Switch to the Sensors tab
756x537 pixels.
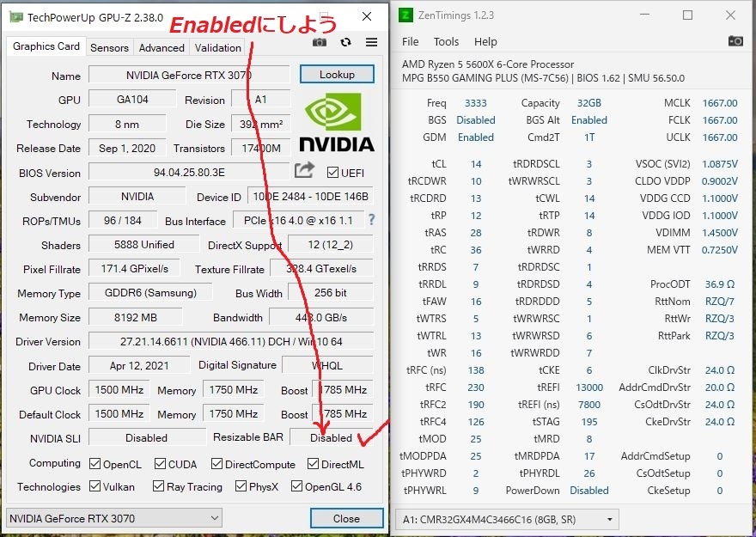[109, 48]
